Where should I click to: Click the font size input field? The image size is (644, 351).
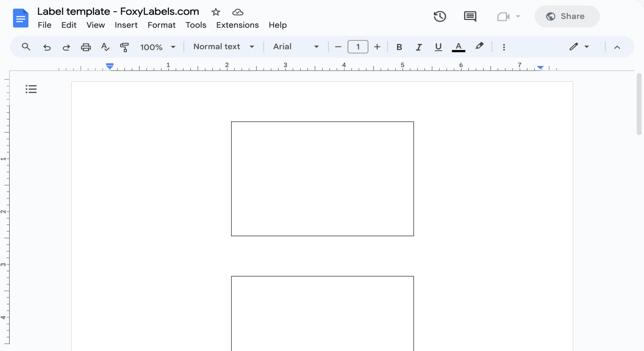358,47
